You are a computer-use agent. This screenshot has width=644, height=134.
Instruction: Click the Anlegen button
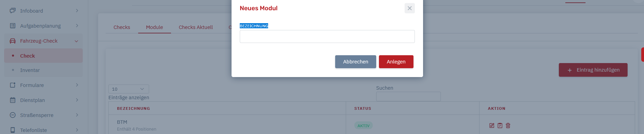coord(396,62)
